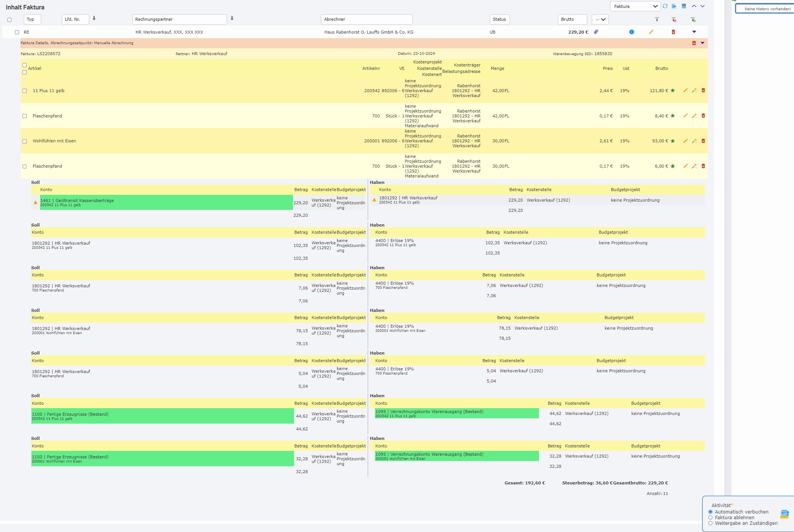This screenshot has height=532, width=794.
Task: Click the Keine History vorhanden button
Action: [x=765, y=9]
